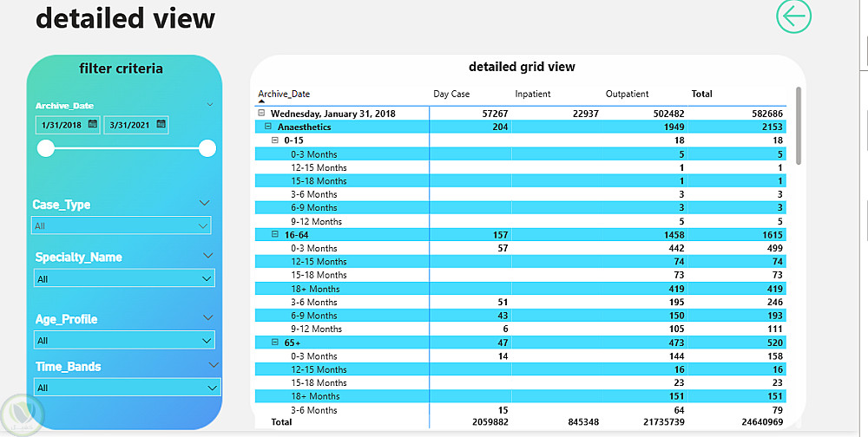Click the grid vertical scrollbar thumb
This screenshot has width=868, height=437.
799,126
